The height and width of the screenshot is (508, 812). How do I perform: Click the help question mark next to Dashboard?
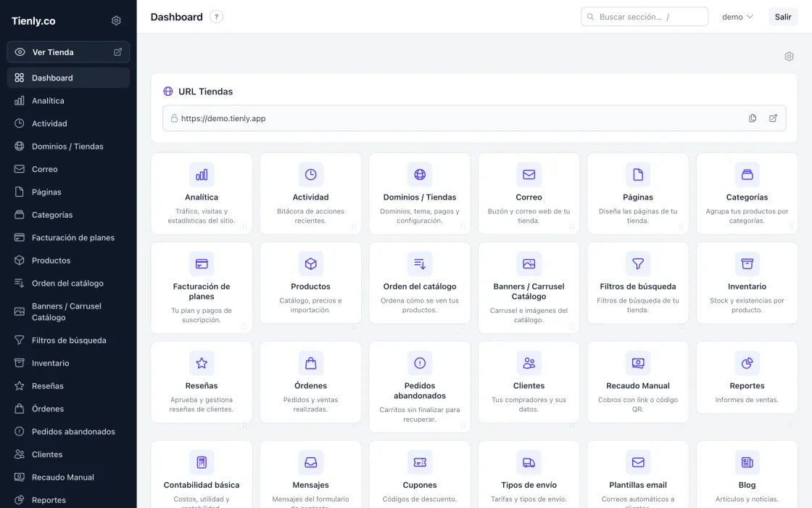pyautogui.click(x=217, y=17)
